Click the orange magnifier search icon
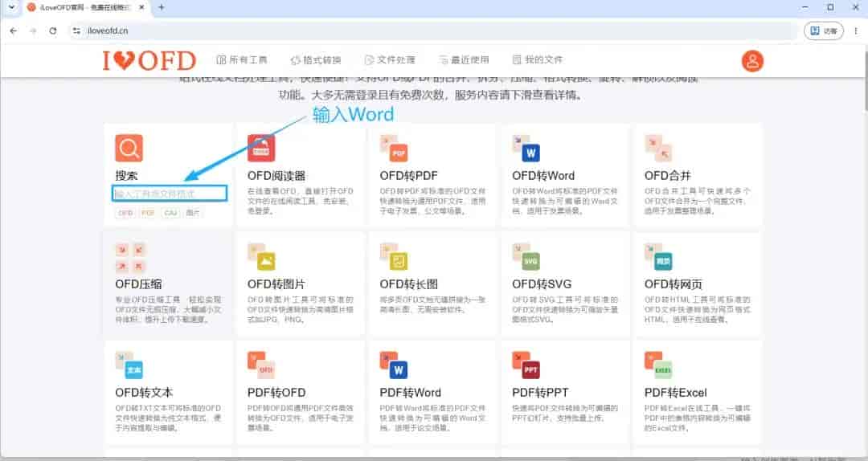868x461 pixels. (129, 148)
